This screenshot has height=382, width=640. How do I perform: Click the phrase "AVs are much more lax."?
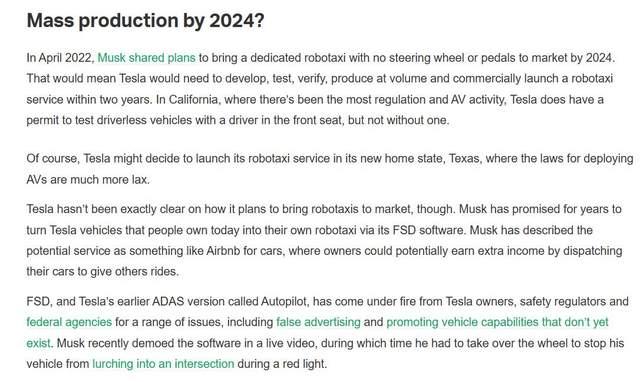(88, 180)
